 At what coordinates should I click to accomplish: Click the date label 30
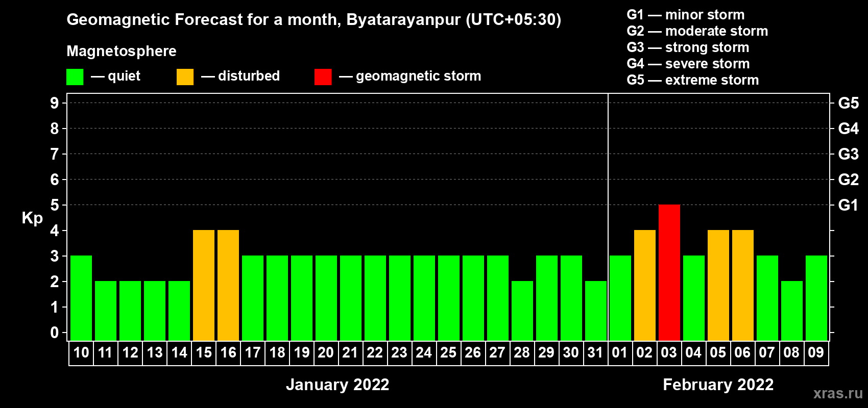click(571, 353)
